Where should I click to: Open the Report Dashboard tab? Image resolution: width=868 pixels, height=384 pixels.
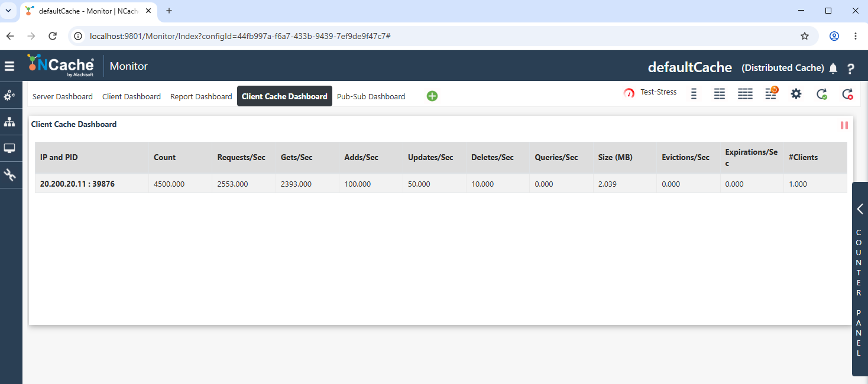click(201, 96)
